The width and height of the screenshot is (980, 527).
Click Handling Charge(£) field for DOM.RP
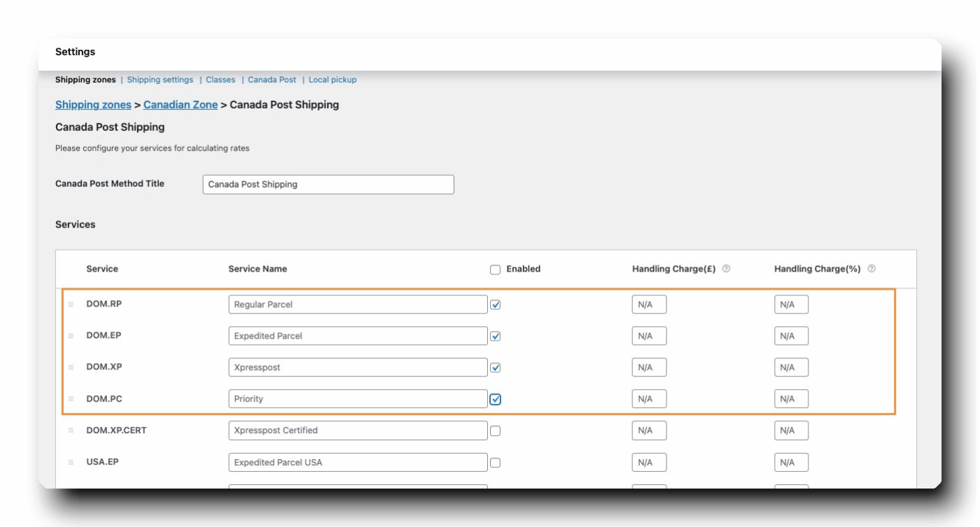click(x=649, y=304)
